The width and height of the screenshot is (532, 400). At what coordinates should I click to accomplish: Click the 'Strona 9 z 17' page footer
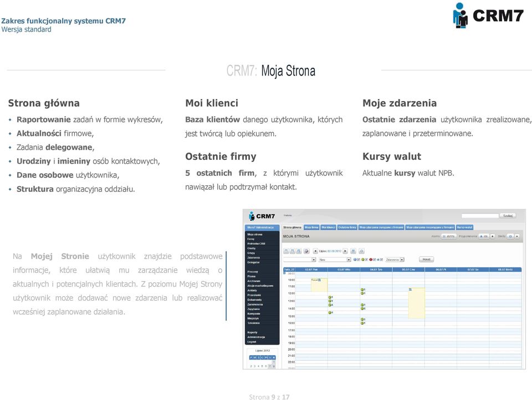[x=269, y=397]
